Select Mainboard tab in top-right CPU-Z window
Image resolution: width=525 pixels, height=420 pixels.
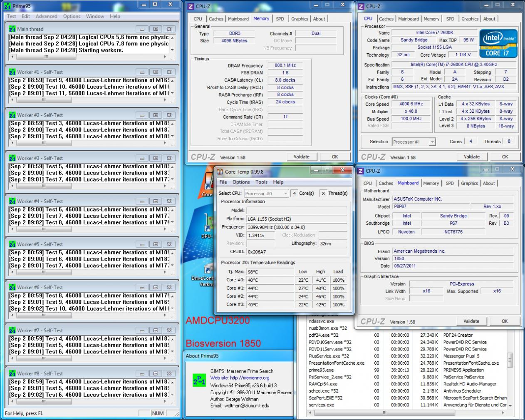click(x=409, y=19)
